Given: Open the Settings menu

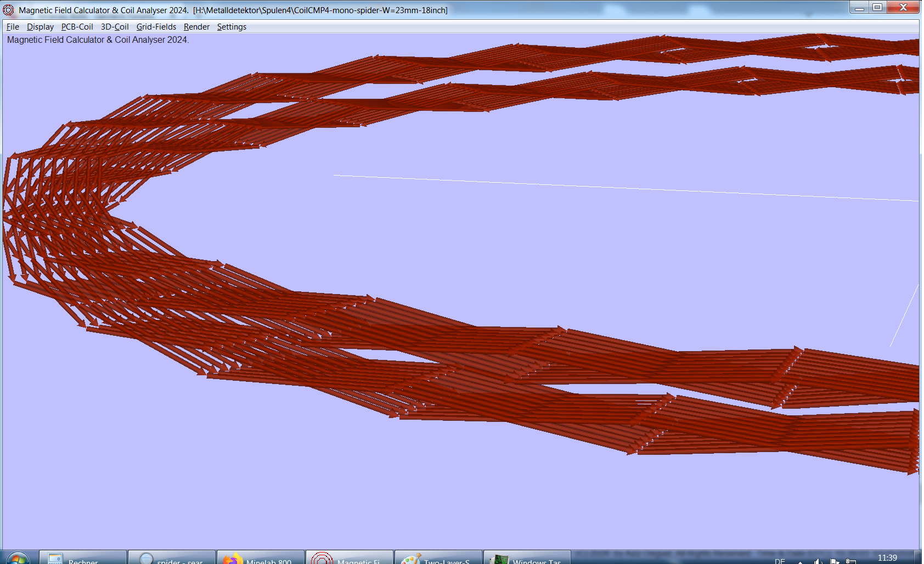Looking at the screenshot, I should 231,26.
